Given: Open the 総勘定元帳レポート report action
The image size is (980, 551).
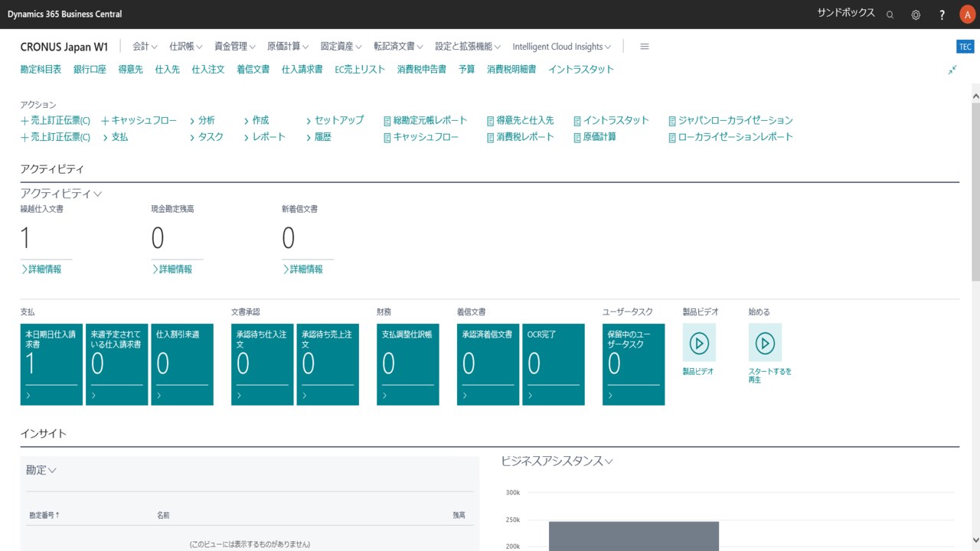Looking at the screenshot, I should (x=425, y=120).
